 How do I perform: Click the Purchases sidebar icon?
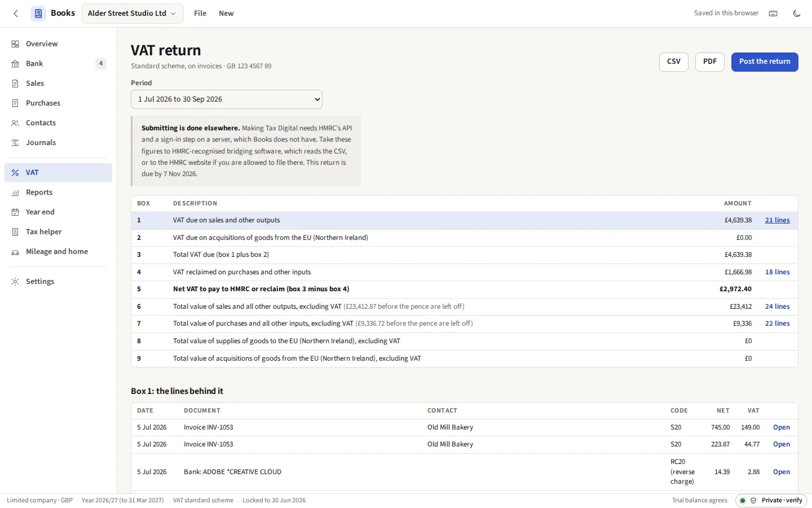click(15, 103)
